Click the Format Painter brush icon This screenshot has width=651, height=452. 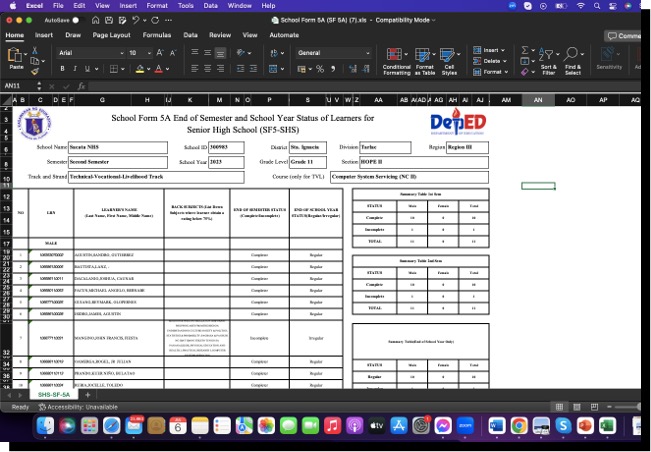(x=35, y=71)
